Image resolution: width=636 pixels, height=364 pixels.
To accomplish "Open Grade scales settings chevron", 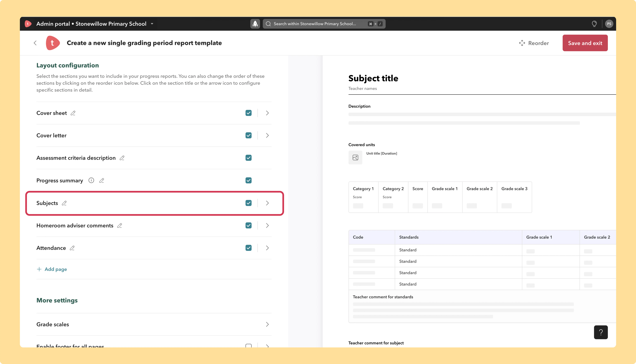I will (x=267, y=324).
